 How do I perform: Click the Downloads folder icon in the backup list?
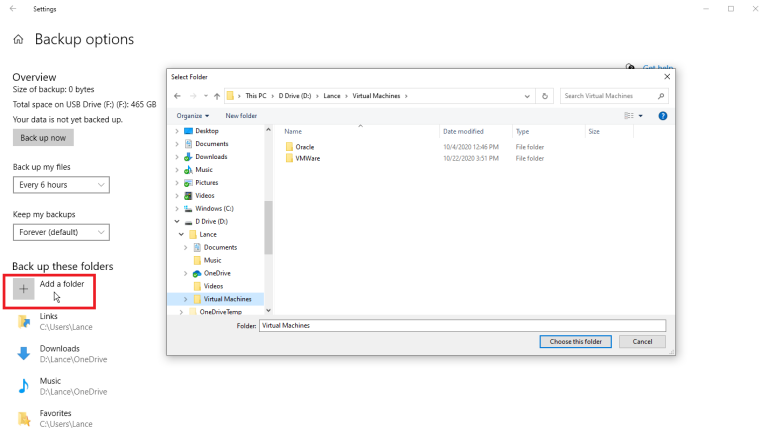tap(23, 353)
